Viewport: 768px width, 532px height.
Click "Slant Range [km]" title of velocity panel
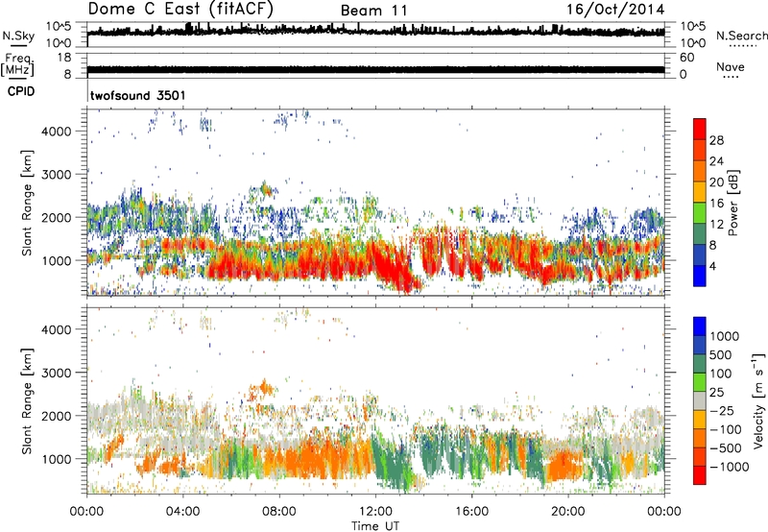(27, 401)
